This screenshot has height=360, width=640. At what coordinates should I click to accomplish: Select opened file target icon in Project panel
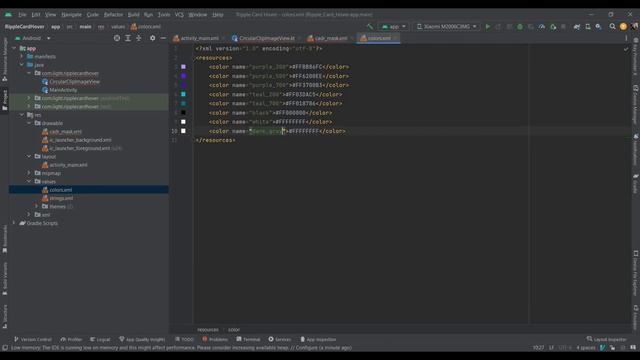pos(117,38)
